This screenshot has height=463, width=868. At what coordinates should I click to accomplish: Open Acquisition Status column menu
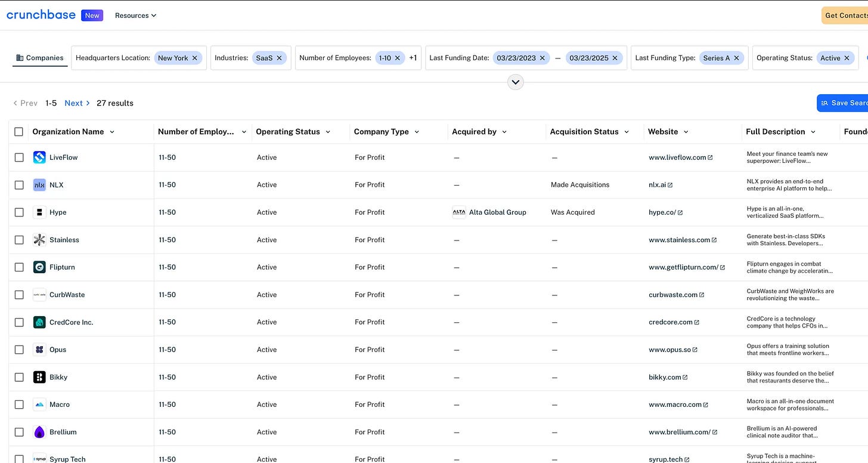coord(627,132)
